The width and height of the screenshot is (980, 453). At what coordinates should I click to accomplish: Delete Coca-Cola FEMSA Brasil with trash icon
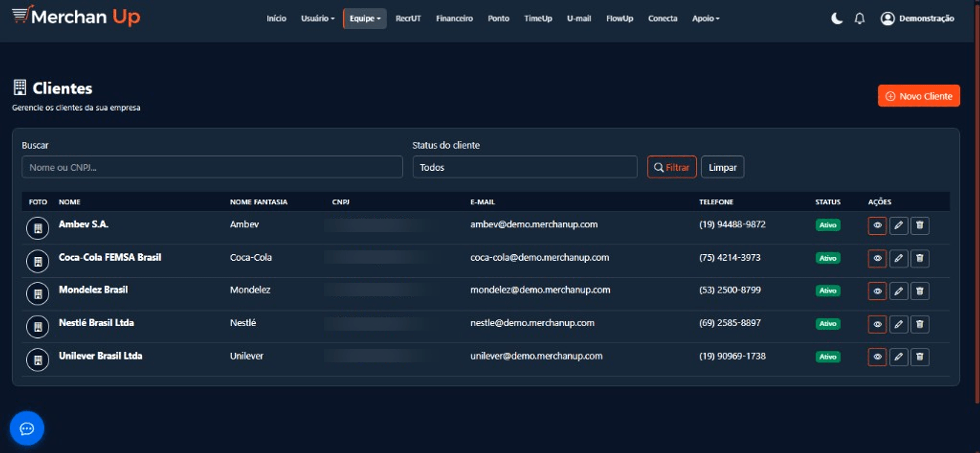pyautogui.click(x=920, y=258)
